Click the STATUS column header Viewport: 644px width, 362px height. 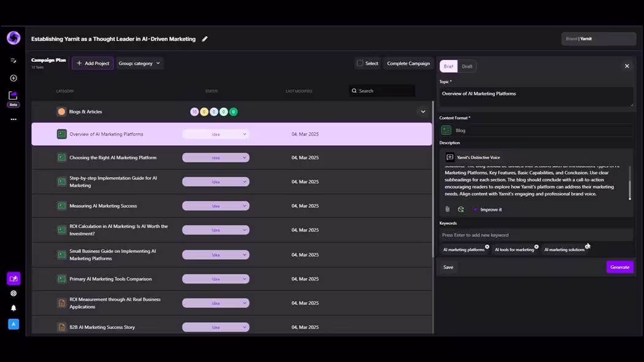tap(211, 91)
